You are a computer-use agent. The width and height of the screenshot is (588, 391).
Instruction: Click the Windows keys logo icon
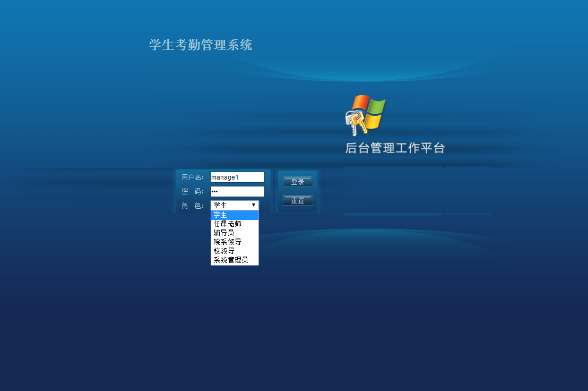pos(366,115)
